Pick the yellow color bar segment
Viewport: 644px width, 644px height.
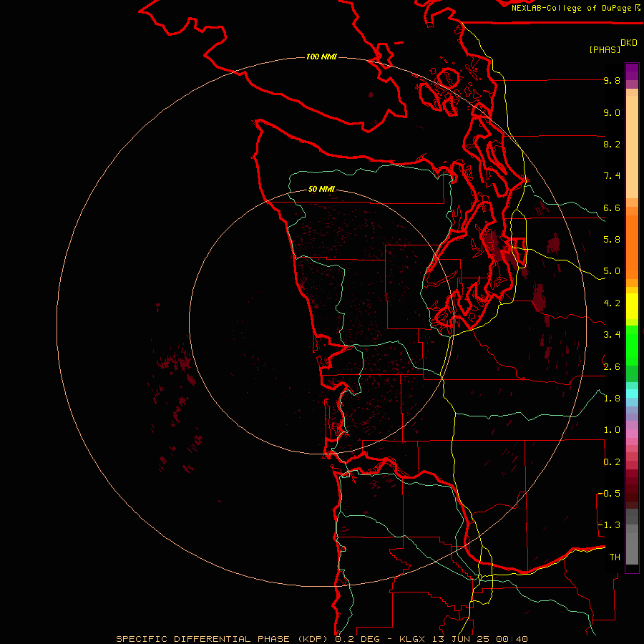coord(632,306)
